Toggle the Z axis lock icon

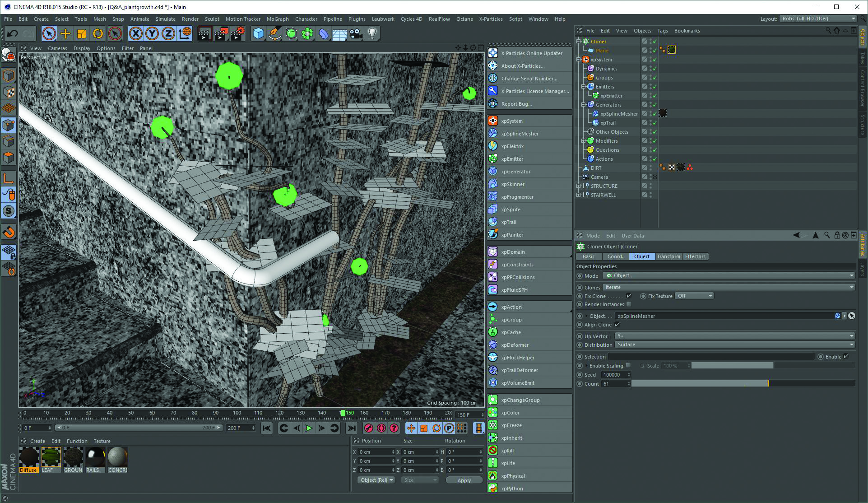coord(168,33)
